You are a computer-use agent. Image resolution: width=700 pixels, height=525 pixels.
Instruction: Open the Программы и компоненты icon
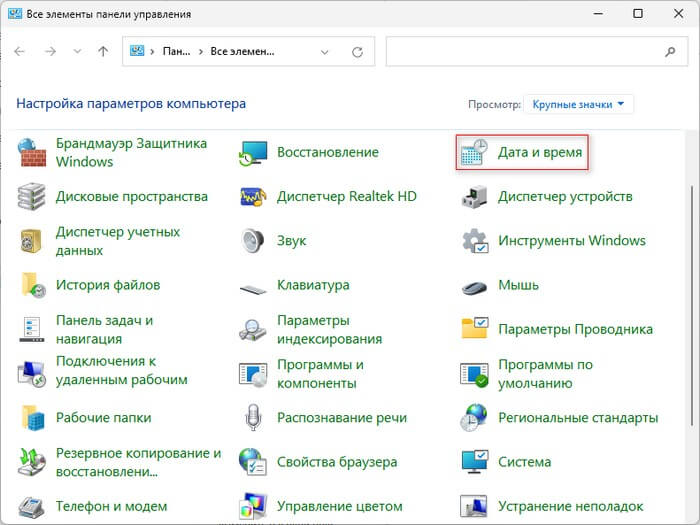point(253,374)
